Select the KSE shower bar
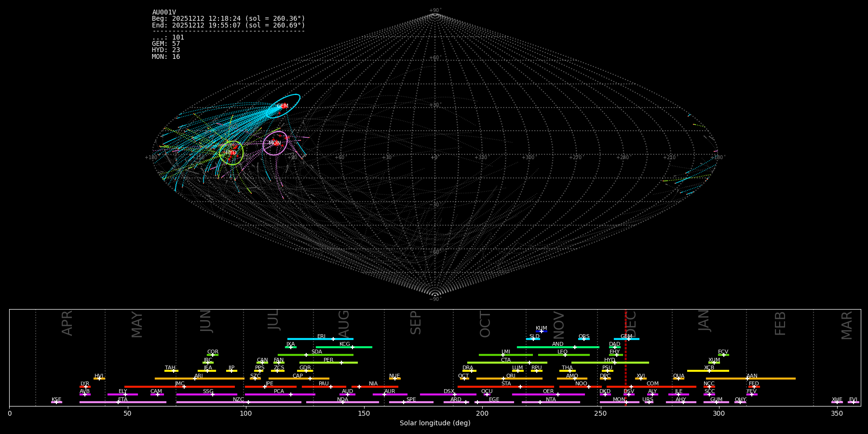Viewport: 868px width, 434px height. tap(56, 402)
